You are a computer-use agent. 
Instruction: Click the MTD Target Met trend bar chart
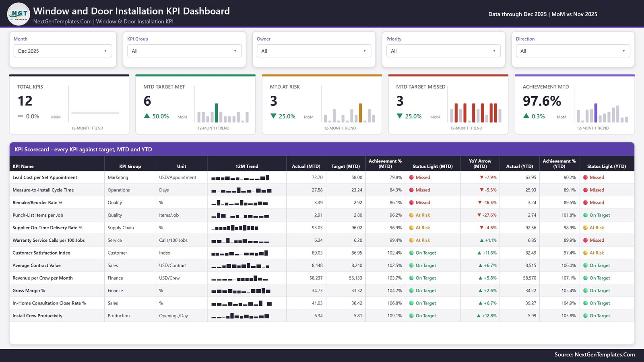(x=223, y=113)
